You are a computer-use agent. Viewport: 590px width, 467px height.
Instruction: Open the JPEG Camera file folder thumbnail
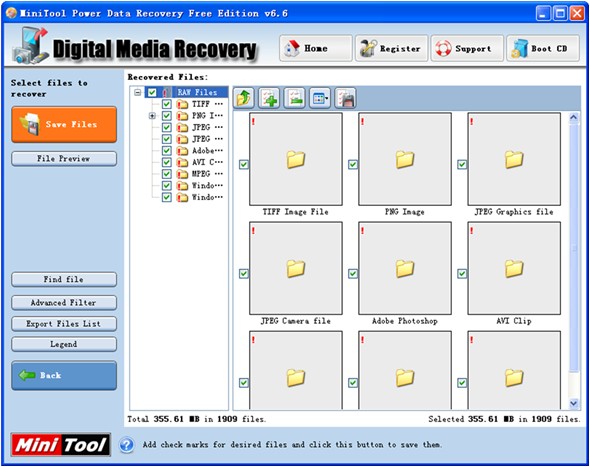(296, 268)
